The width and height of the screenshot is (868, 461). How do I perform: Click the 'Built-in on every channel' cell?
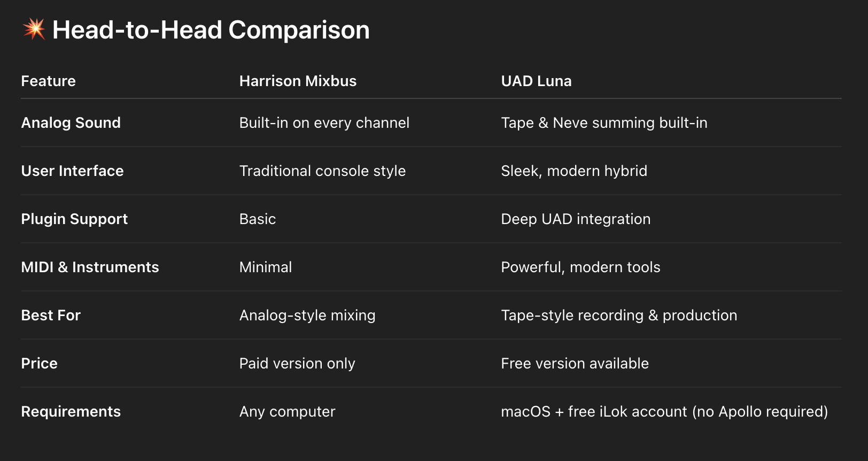(324, 122)
